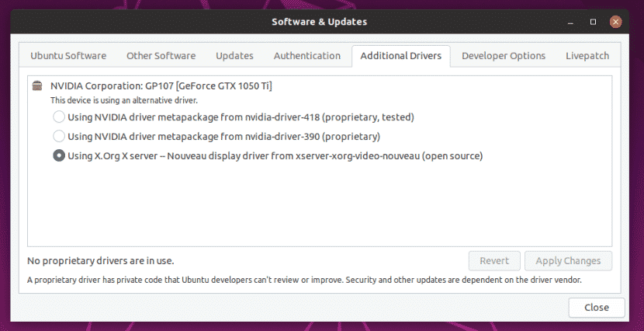Image resolution: width=644 pixels, height=331 pixels.
Task: Click 'No proprietary drivers are in use.' status text
Action: [101, 261]
